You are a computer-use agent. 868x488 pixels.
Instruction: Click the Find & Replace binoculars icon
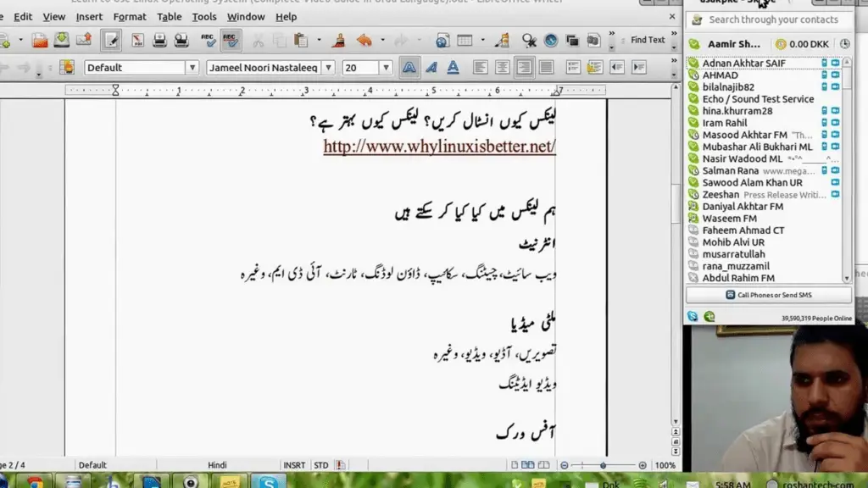529,40
